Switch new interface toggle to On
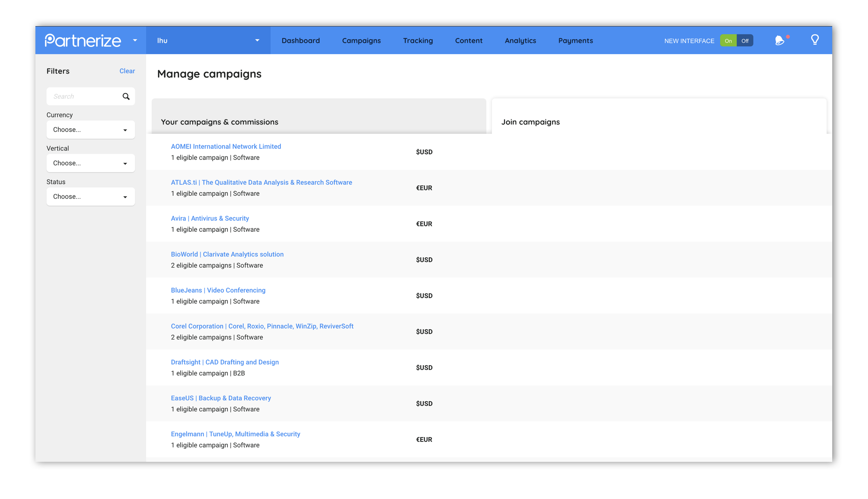Viewport: 868px width, 499px height. pos(728,41)
